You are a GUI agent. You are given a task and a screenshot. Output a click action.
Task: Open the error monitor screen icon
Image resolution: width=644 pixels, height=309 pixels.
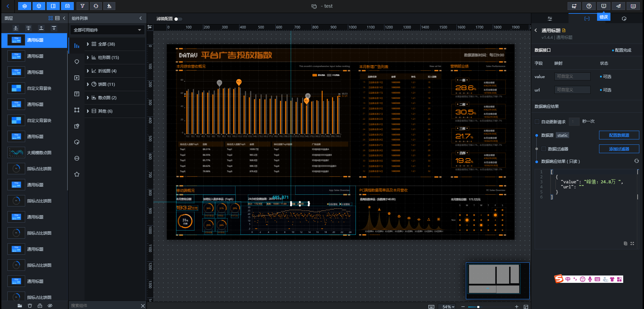[x=604, y=6]
